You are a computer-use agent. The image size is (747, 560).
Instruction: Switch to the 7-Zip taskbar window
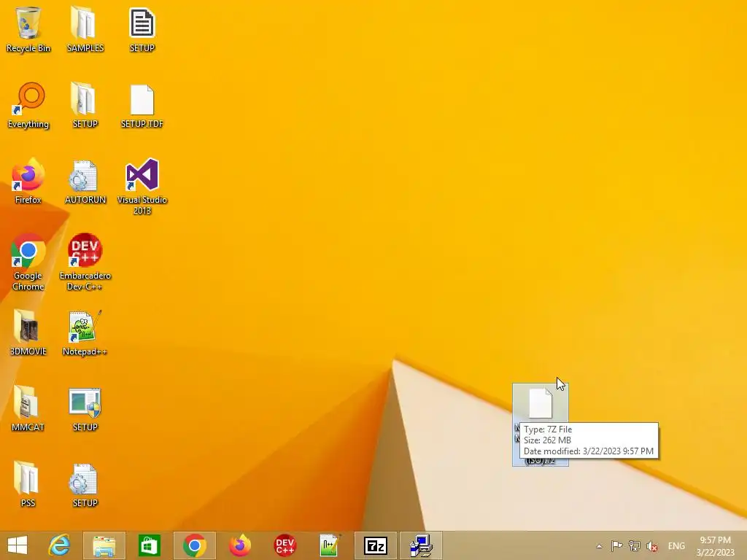click(x=376, y=545)
